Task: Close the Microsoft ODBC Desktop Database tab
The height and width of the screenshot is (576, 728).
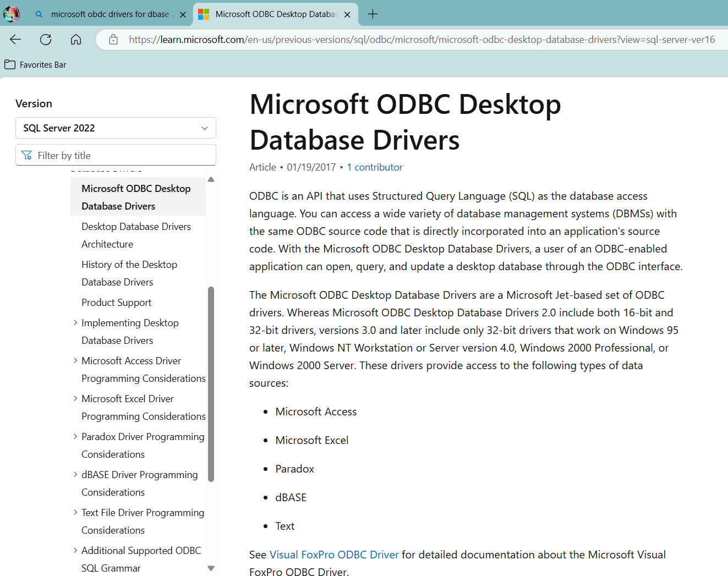Action: coord(347,15)
